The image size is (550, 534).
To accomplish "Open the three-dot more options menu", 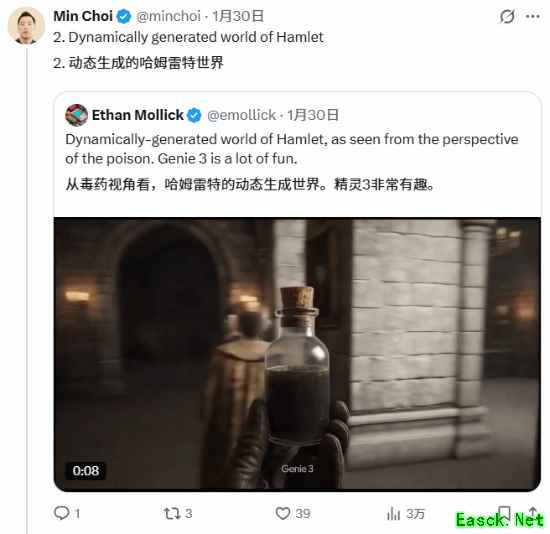I will (x=533, y=16).
